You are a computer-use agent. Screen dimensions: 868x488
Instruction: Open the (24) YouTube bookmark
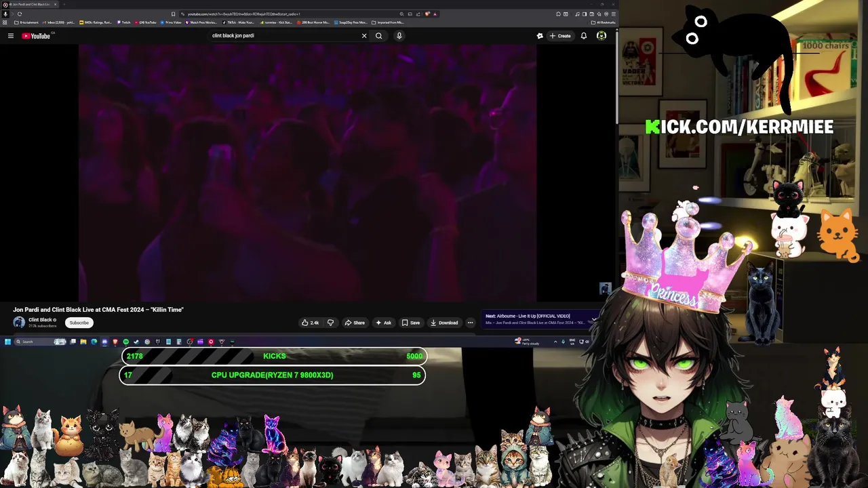coord(145,22)
